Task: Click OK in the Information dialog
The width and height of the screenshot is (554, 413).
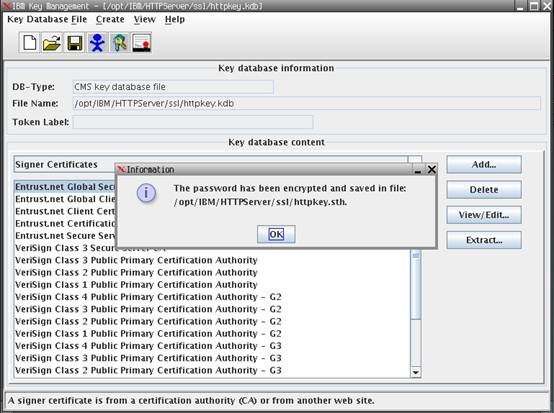Action: click(x=276, y=234)
